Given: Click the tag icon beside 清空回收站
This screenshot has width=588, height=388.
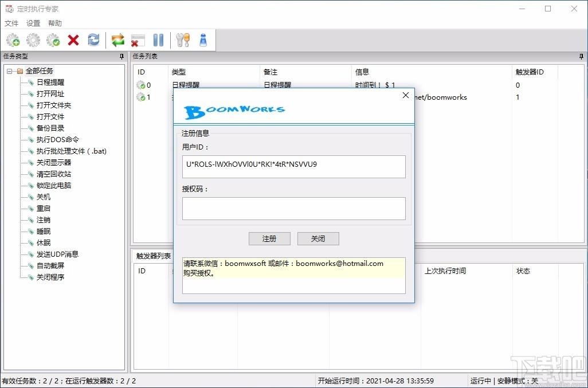Looking at the screenshot, I should tap(31, 174).
